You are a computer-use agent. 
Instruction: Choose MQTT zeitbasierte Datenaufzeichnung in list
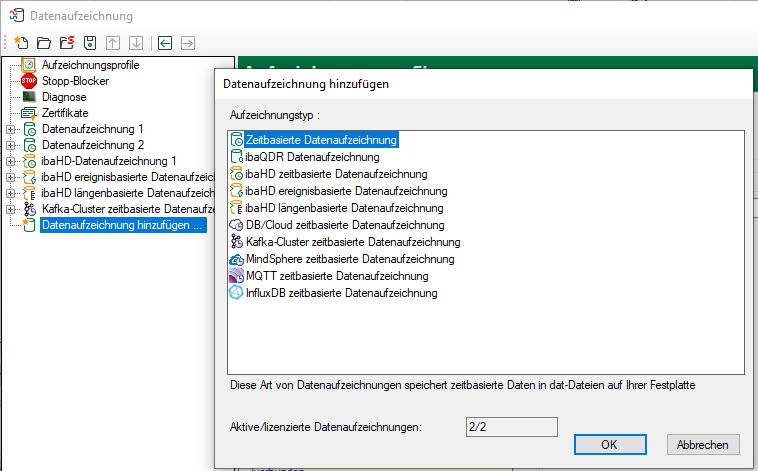click(x=337, y=276)
